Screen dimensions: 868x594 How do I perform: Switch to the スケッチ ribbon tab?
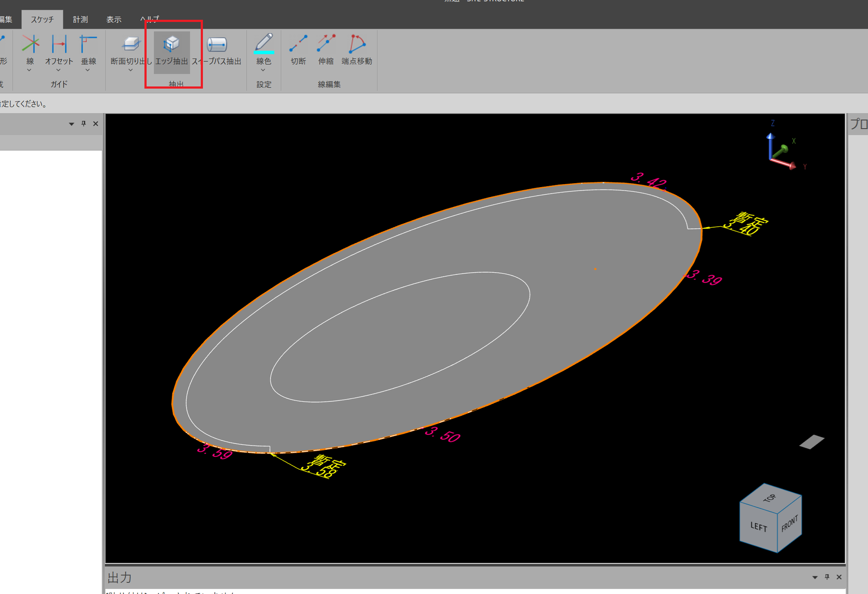42,19
